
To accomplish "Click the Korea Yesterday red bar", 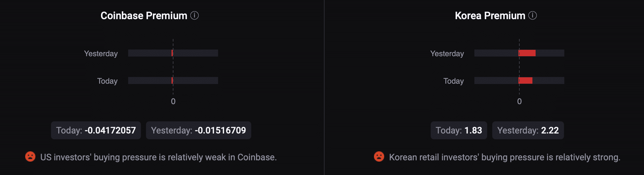I will tap(527, 53).
